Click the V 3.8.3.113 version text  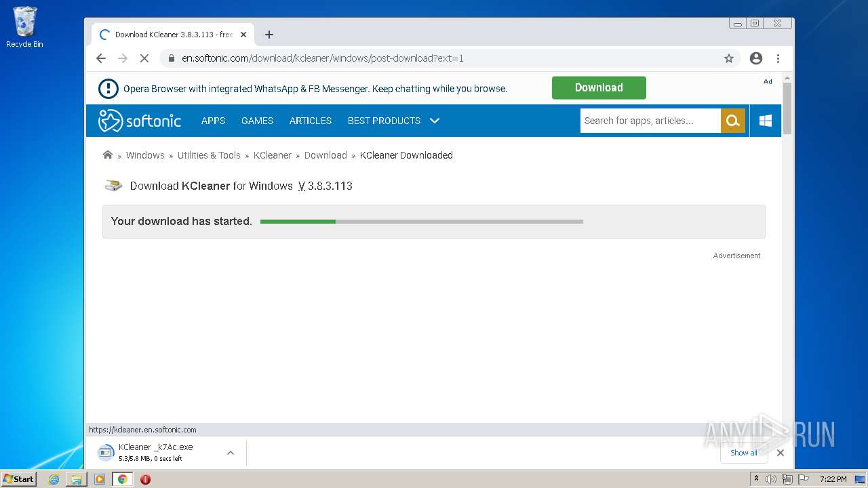(x=325, y=186)
